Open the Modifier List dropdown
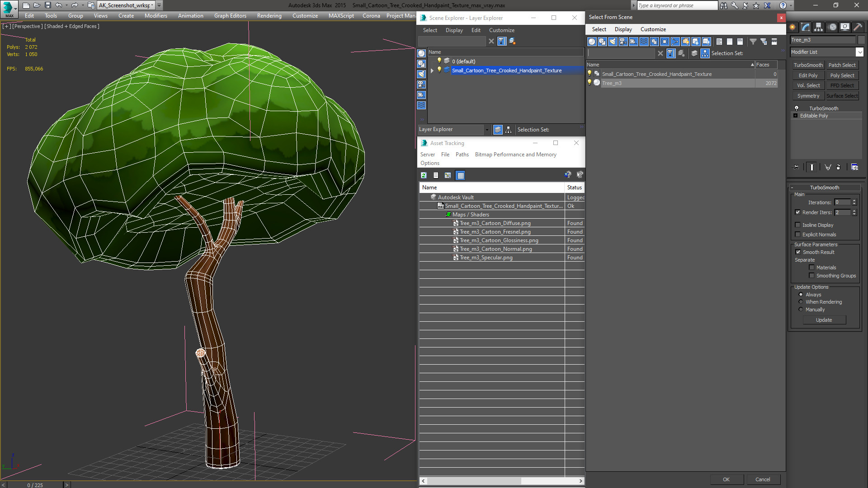This screenshot has height=488, width=868. [859, 52]
